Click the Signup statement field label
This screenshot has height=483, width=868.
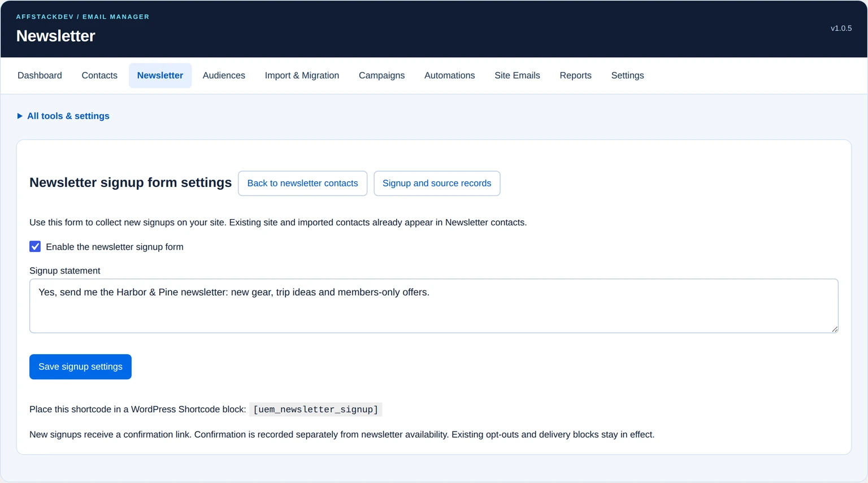coord(64,271)
